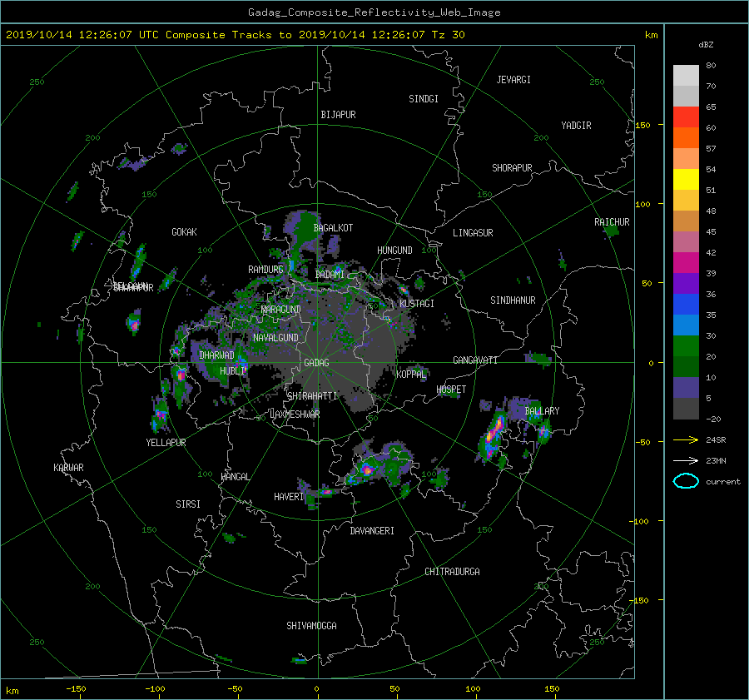The height and width of the screenshot is (700, 749).
Task: Select the SINDHANUR label
Action: click(x=513, y=300)
